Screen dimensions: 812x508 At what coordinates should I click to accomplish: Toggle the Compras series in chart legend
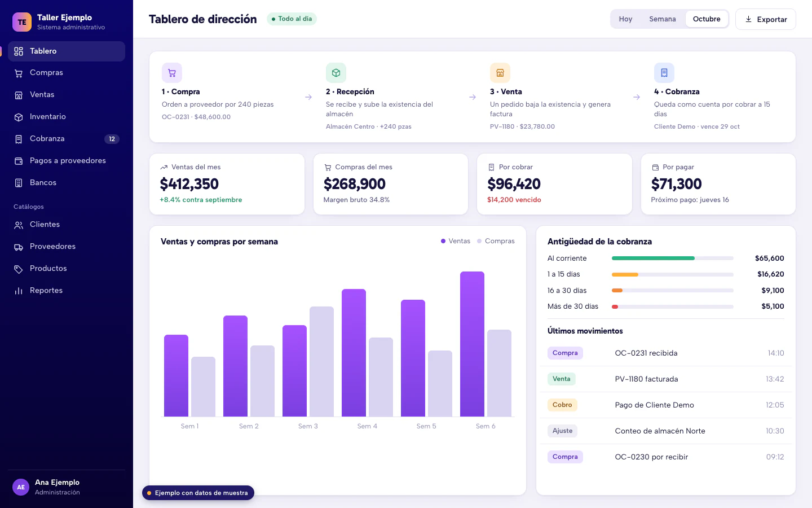pyautogui.click(x=496, y=241)
